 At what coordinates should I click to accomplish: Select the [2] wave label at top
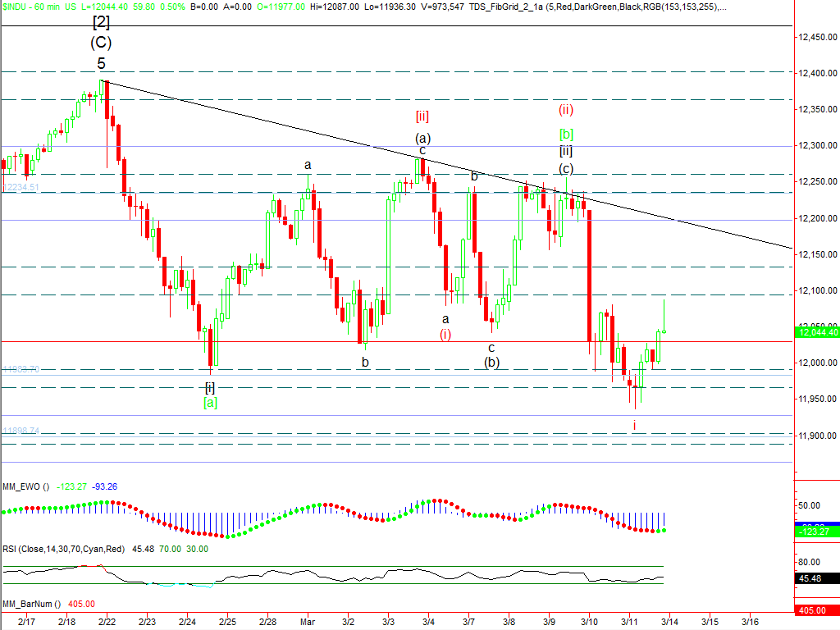click(101, 21)
